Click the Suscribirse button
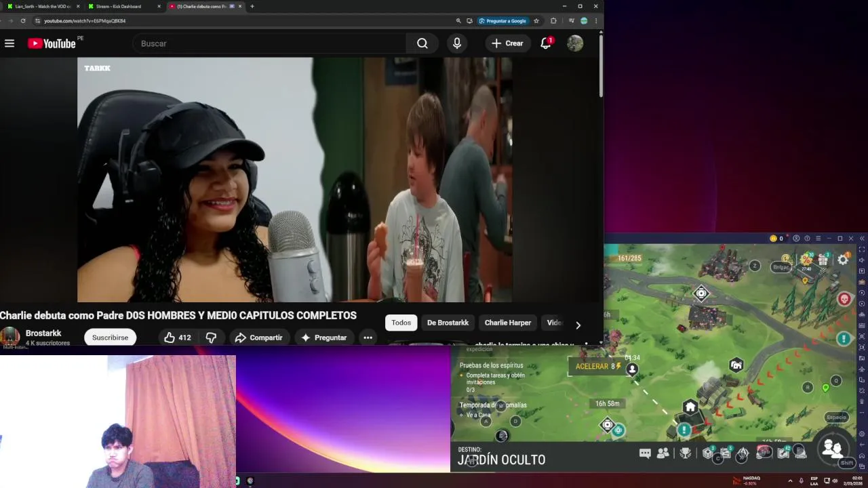 110,338
